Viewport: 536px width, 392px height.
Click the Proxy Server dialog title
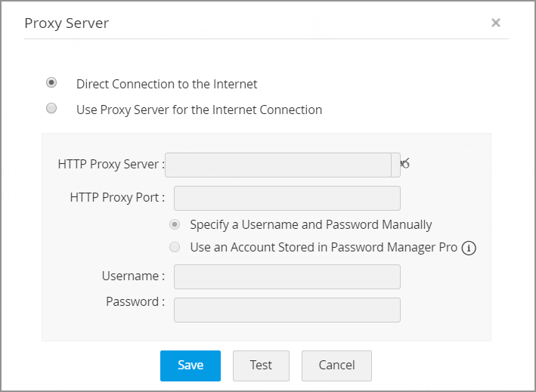pyautogui.click(x=67, y=23)
